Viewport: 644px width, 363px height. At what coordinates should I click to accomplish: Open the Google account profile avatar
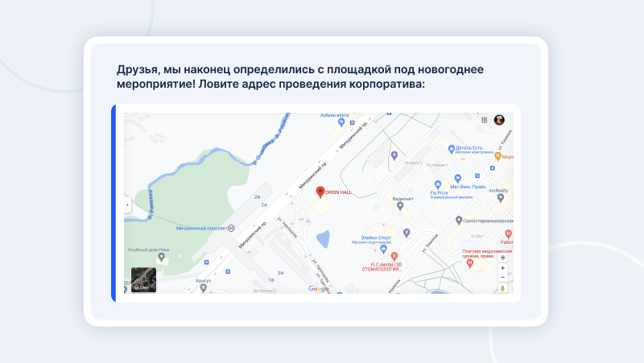tap(499, 120)
